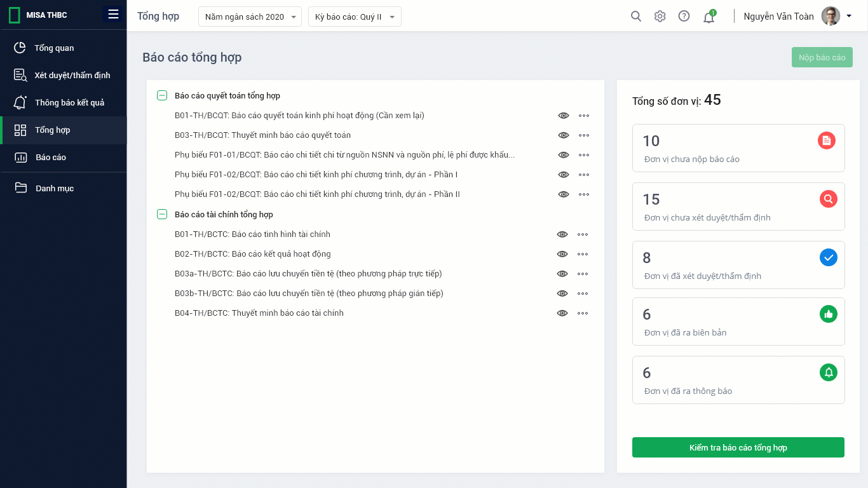Viewport: 868px width, 488px height.
Task: Open B03-TH/BCQT Thuyết minh báo cáo quyết toán
Action: click(262, 135)
